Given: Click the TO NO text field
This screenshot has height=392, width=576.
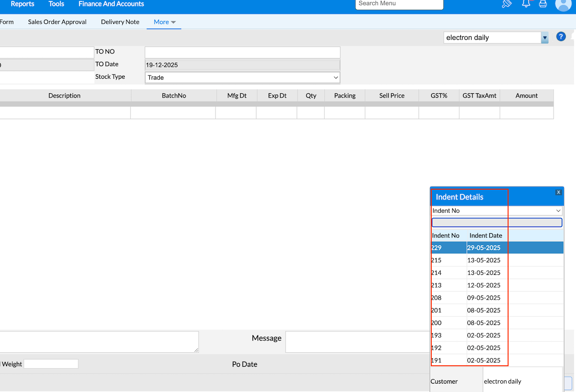Looking at the screenshot, I should [242, 52].
